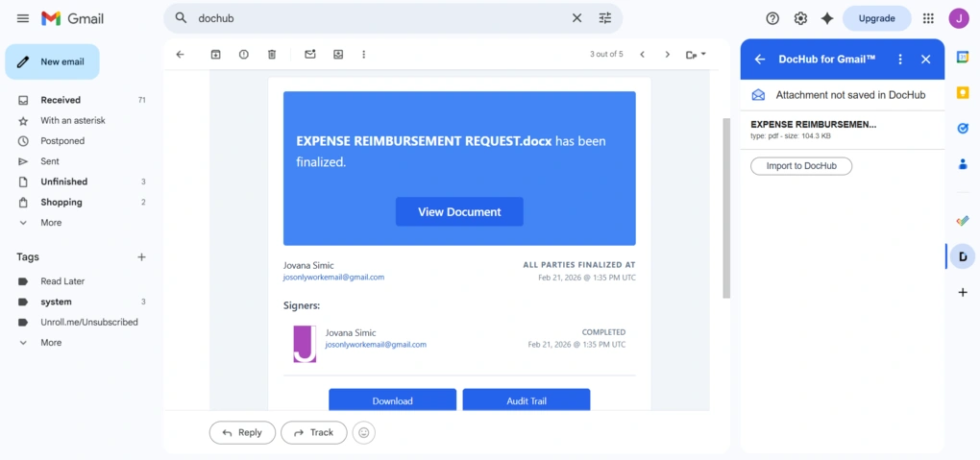Report this email as spam
This screenshot has height=460, width=980.
point(244,55)
